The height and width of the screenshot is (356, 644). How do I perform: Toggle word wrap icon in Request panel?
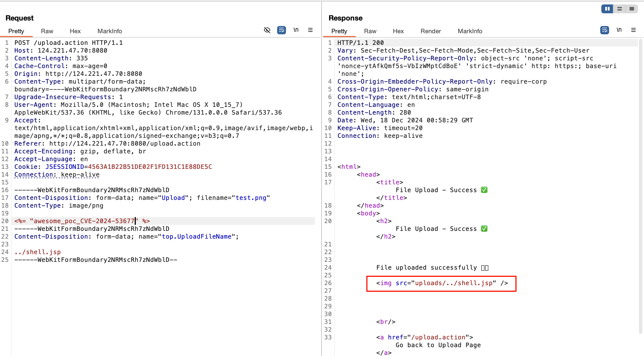click(281, 30)
